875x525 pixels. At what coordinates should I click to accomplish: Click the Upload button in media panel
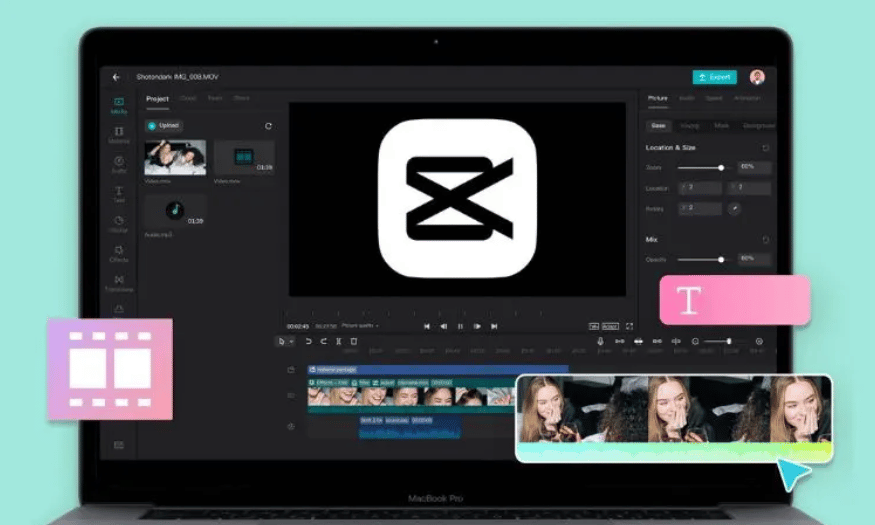(164, 126)
